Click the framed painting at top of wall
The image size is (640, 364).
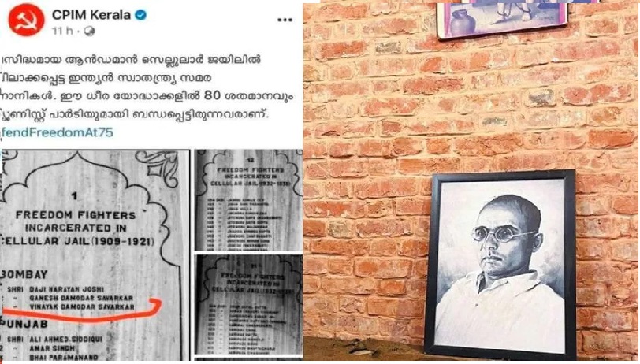[501, 19]
